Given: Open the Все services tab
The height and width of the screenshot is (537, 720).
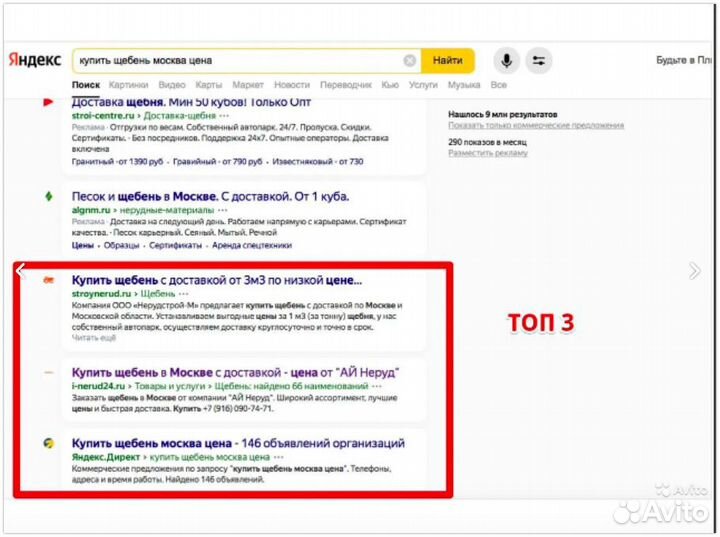Looking at the screenshot, I should coord(499,85).
